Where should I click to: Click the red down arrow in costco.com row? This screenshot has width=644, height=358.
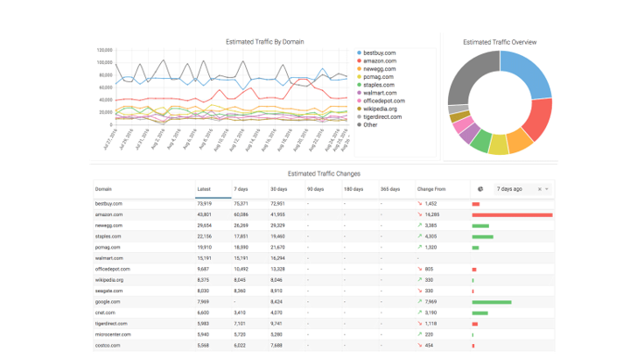420,345
